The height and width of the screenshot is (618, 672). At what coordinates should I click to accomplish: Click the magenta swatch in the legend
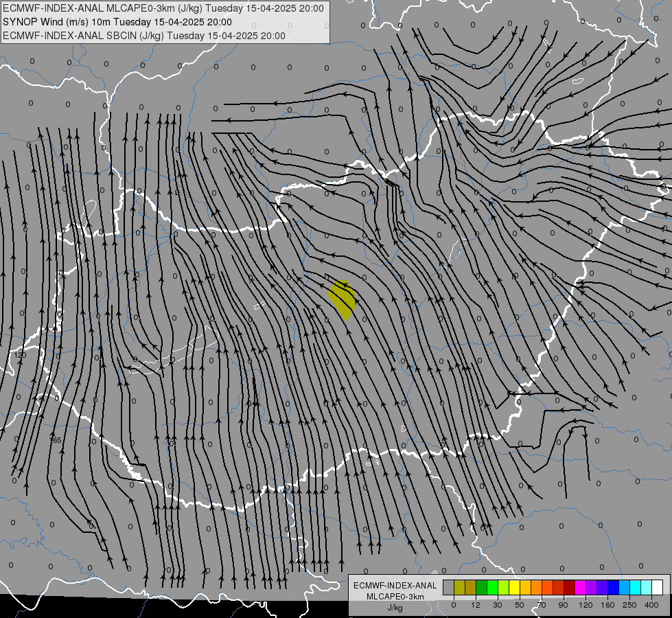click(x=581, y=588)
